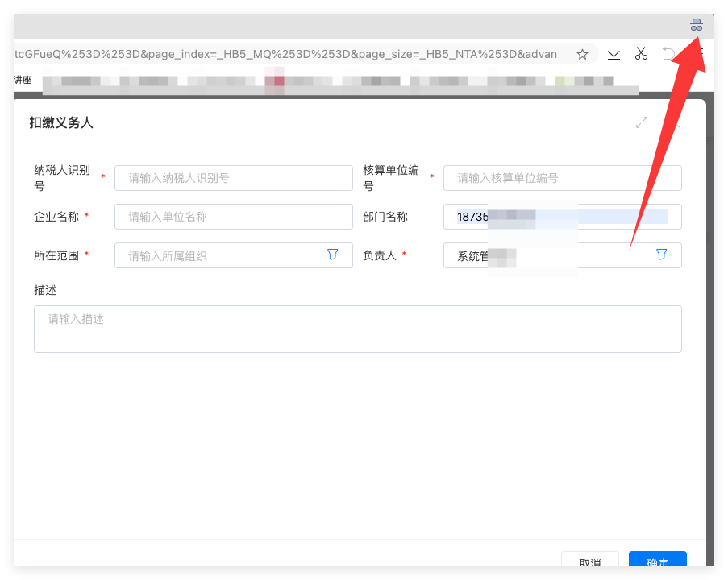This screenshot has width=728, height=580.
Task: Focus the 企业名称 input field
Action: pos(233,217)
